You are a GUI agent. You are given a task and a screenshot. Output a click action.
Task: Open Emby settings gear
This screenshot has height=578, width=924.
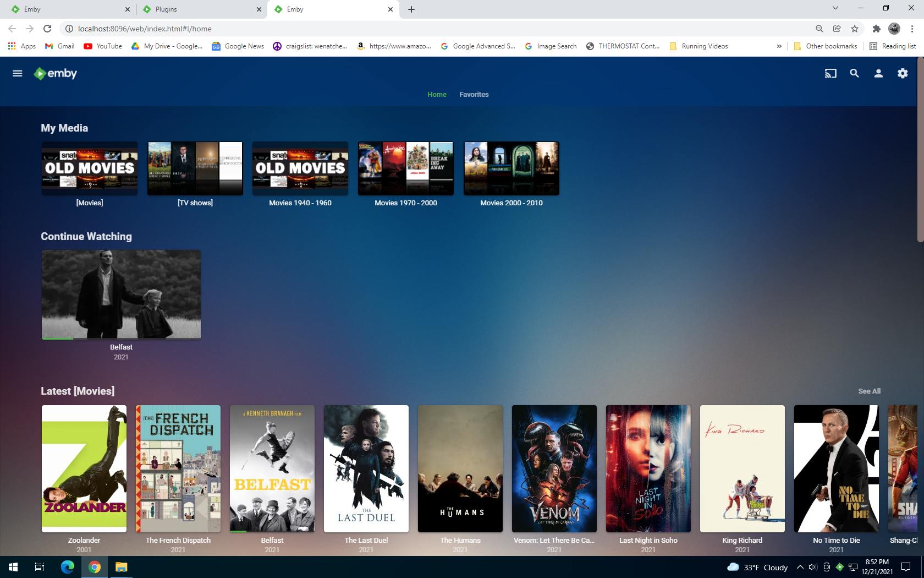pyautogui.click(x=903, y=73)
